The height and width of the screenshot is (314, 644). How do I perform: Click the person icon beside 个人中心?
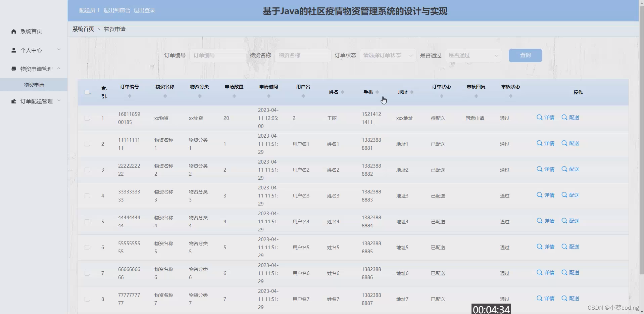(x=14, y=50)
